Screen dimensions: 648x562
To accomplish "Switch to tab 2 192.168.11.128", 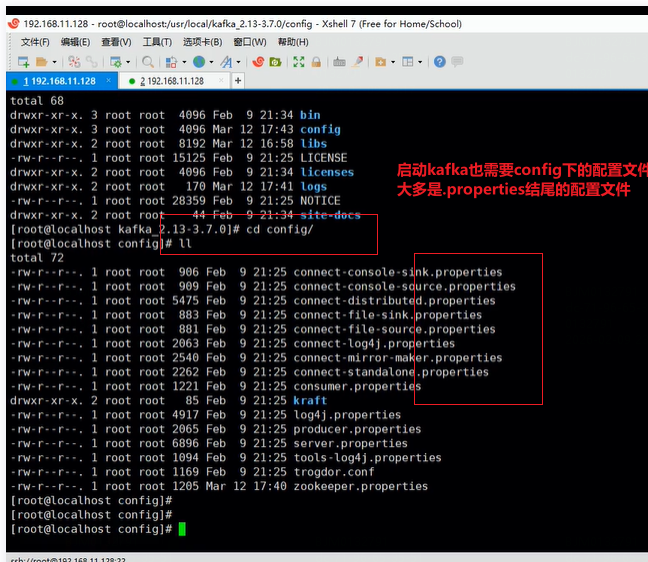I will tap(175, 81).
